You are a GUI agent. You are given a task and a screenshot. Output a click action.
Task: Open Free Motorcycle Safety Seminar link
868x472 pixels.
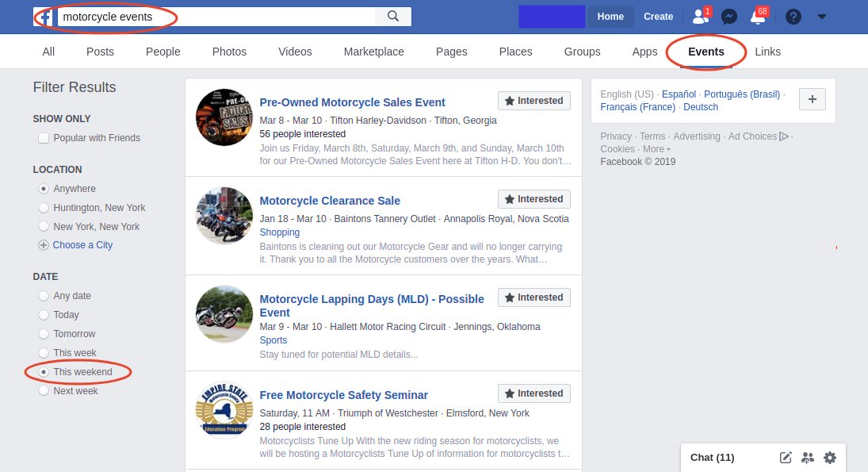344,395
